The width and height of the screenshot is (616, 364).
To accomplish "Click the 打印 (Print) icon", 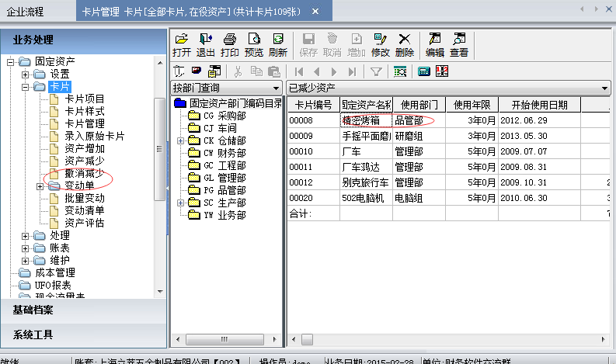I will coord(229,45).
